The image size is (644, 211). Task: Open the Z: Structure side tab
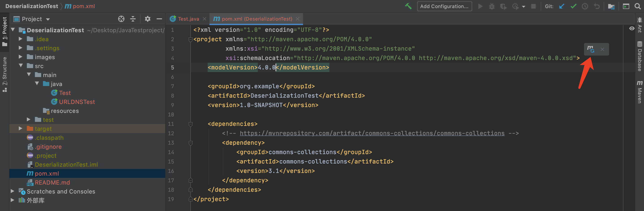(4, 74)
